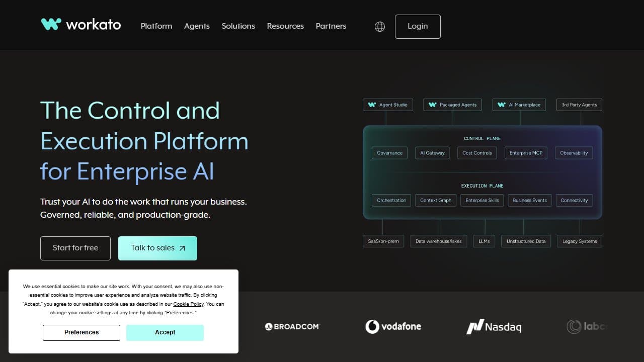Accept cookies in the consent banner
This screenshot has height=362, width=644.
(165, 332)
